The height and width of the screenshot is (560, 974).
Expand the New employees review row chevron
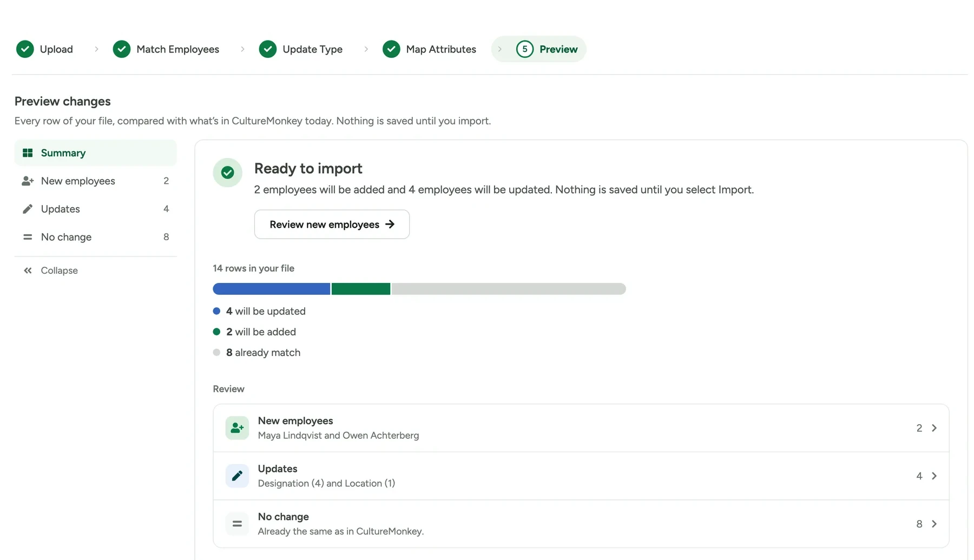point(934,428)
